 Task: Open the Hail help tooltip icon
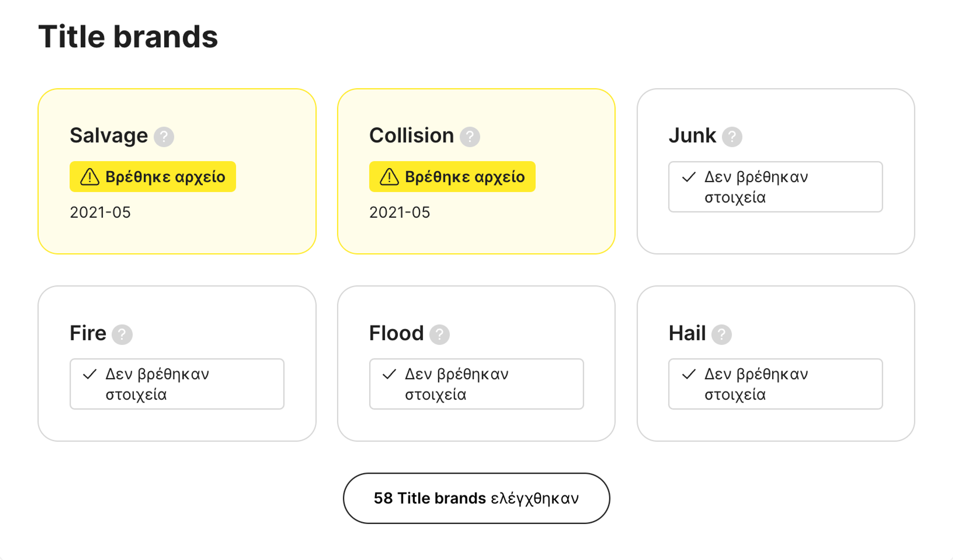(721, 334)
